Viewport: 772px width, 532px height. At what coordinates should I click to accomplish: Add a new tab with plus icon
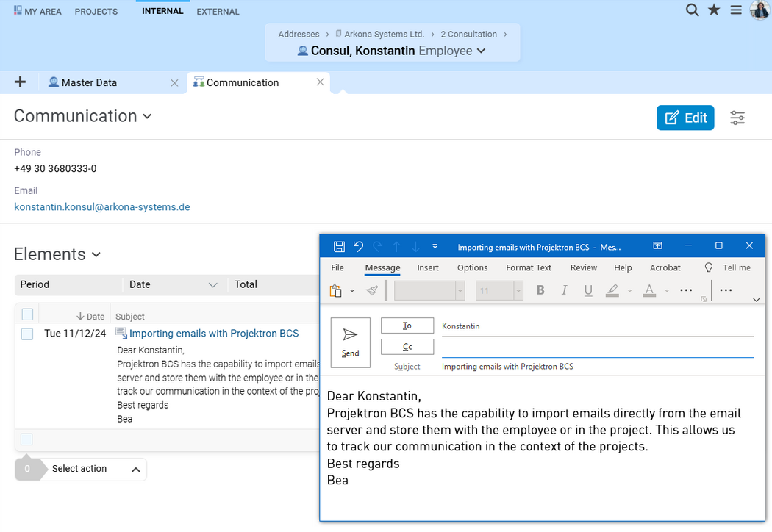point(20,82)
